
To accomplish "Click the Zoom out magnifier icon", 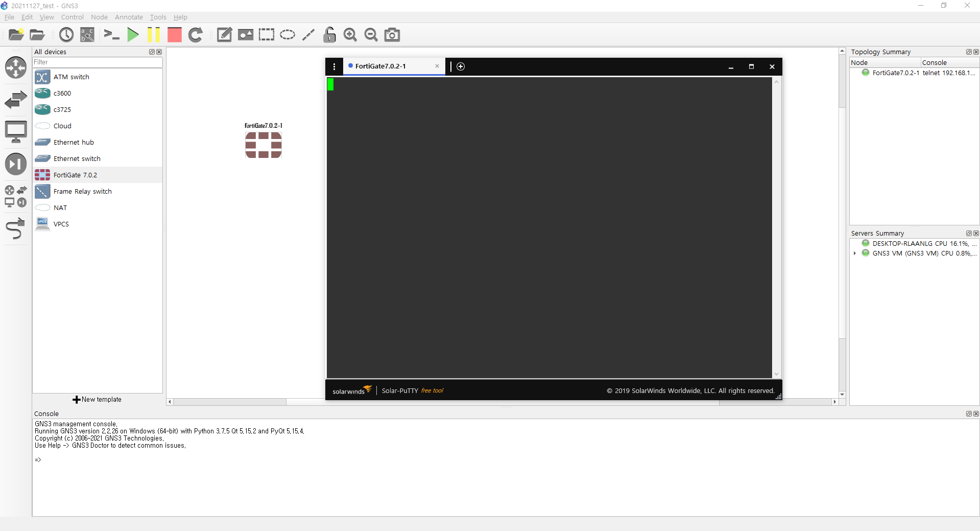I will coord(371,35).
